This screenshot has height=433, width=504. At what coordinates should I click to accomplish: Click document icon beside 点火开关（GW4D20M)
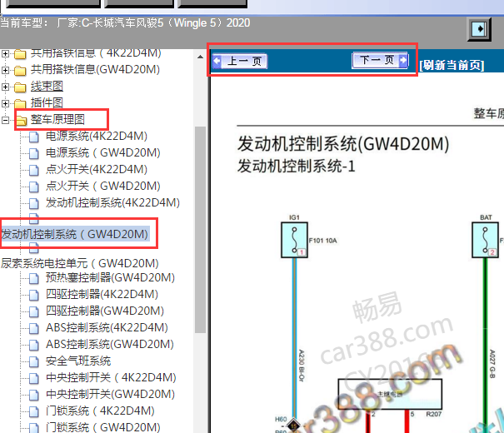pos(34,187)
